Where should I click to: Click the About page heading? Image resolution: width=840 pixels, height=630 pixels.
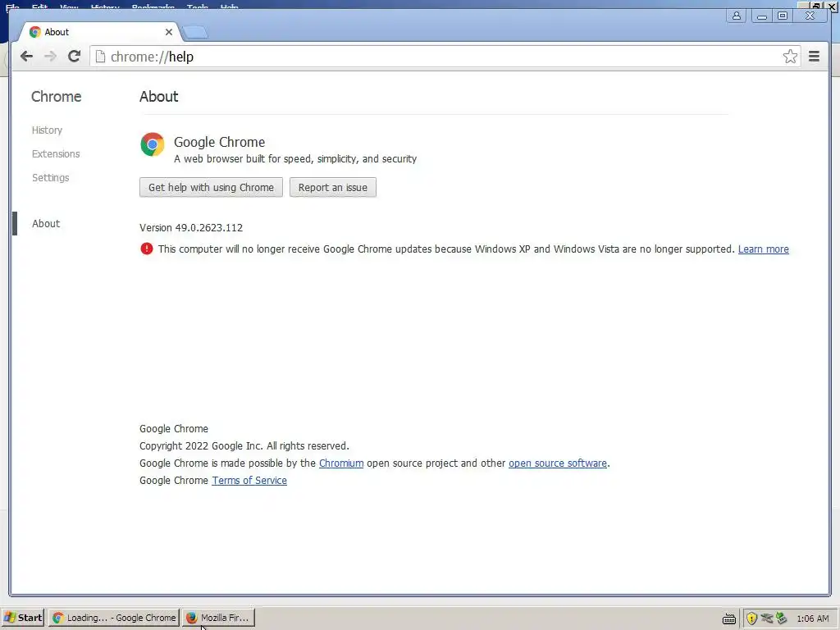(158, 97)
